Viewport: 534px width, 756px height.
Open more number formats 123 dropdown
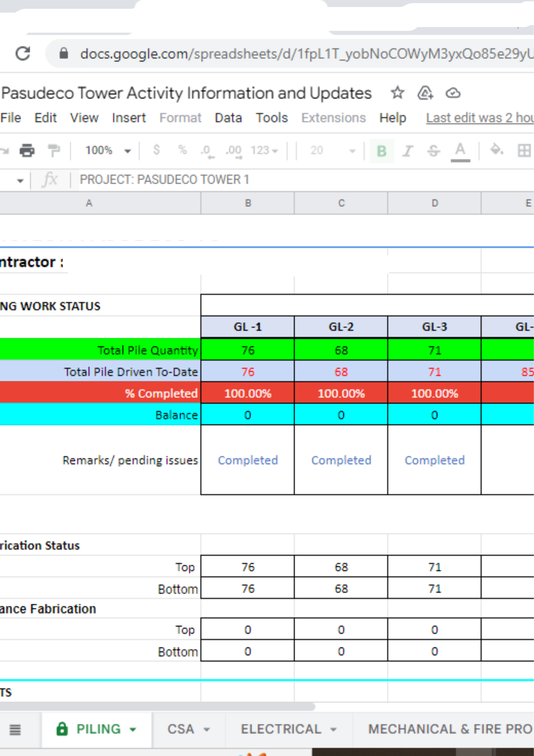(x=264, y=150)
